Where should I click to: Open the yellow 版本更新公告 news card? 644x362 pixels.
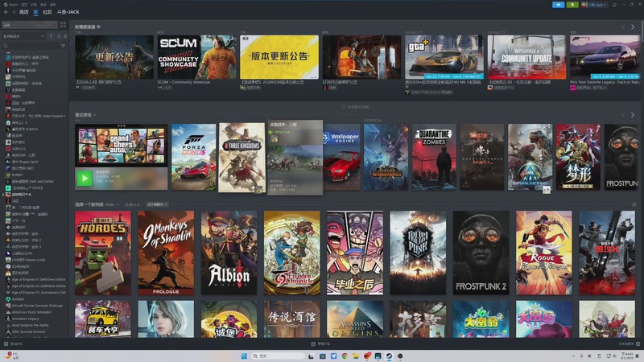point(279,57)
